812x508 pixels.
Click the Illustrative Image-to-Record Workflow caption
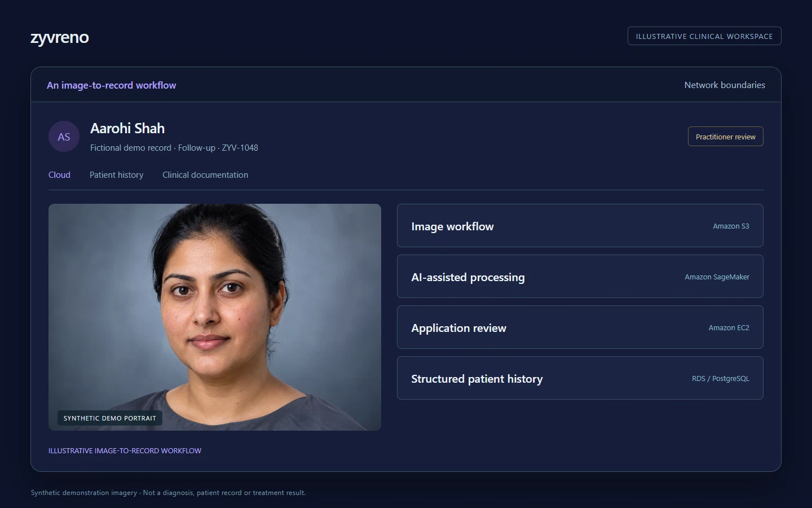tap(125, 451)
